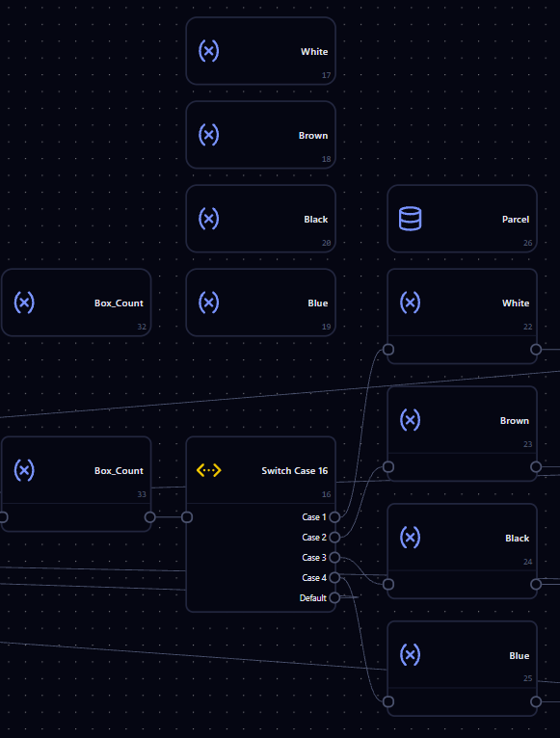
Task: Click the output port of Brown node 23
Action: [536, 467]
